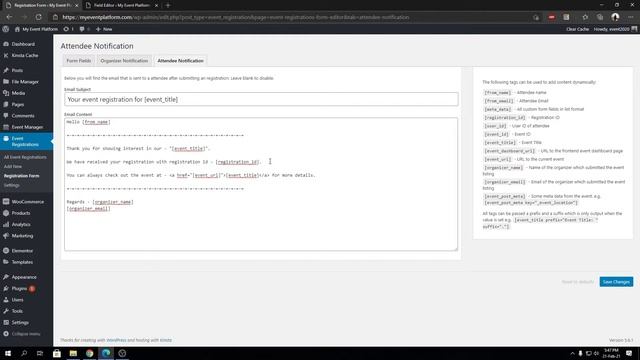640x360 pixels.
Task: Reload the page with refresh button
Action: click(38, 17)
